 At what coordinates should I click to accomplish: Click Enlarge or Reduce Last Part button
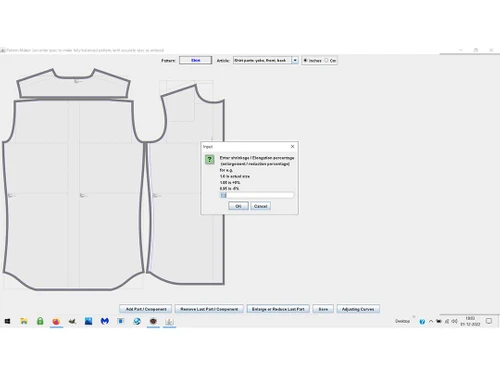click(x=278, y=309)
